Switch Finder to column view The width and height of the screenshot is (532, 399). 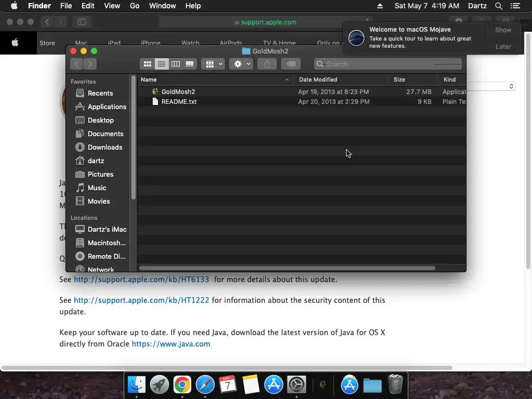pos(176,64)
